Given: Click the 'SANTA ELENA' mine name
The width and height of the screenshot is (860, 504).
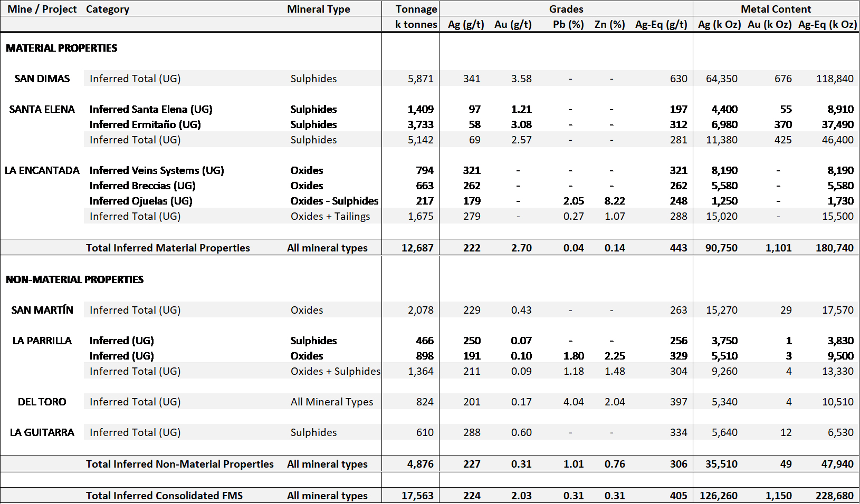Looking at the screenshot, I should coord(42,109).
